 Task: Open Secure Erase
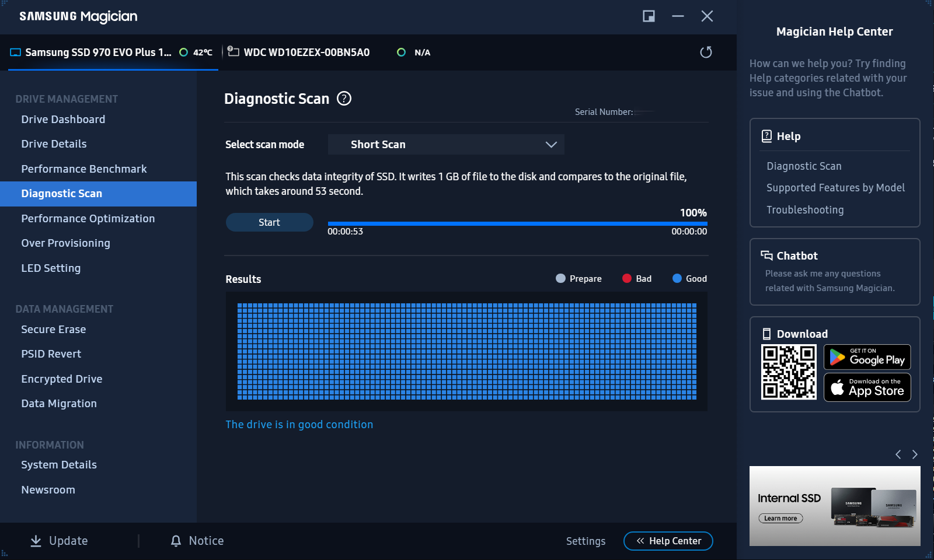pos(54,330)
